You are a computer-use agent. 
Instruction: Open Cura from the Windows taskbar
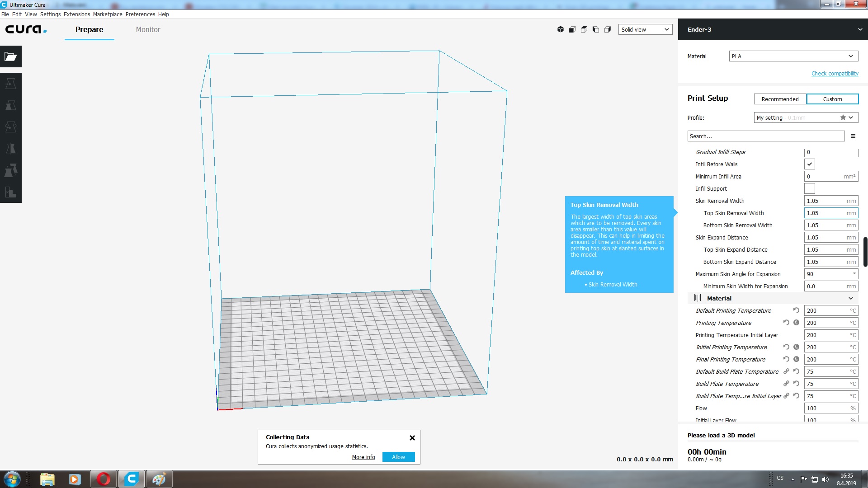(132, 479)
